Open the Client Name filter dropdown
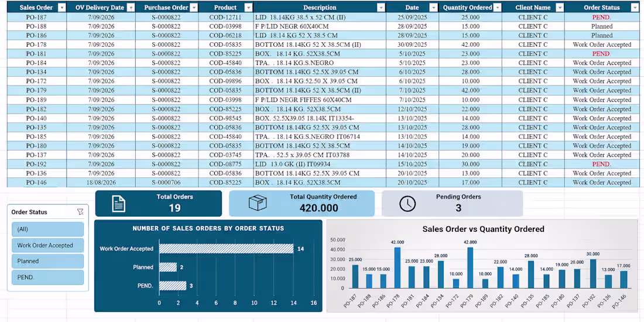This screenshot has height=322, width=644. tap(559, 8)
